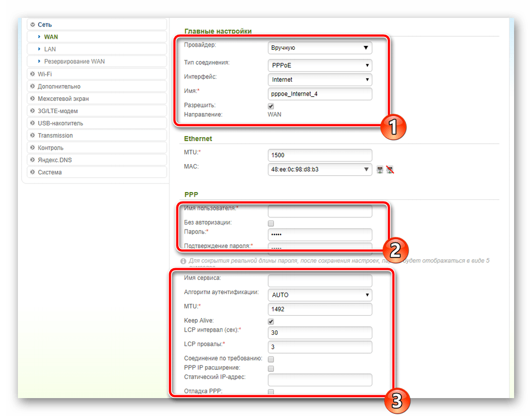
Task: Enable the Отладка PPP checkbox
Action: [270, 392]
